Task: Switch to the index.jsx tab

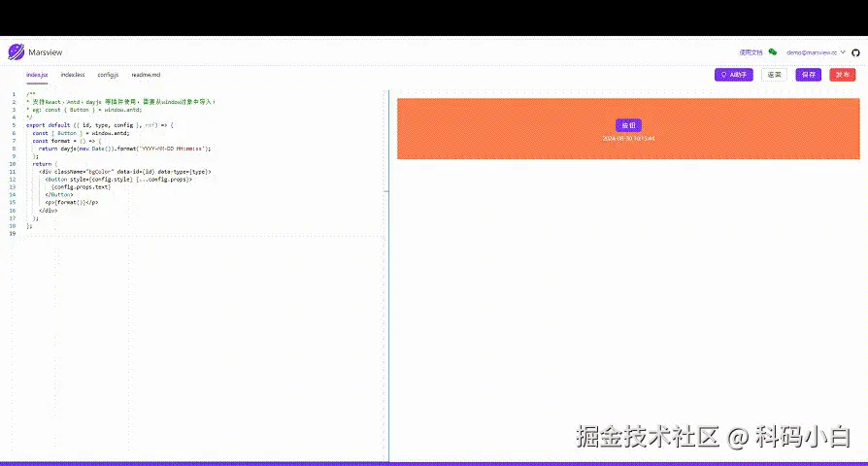Action: (37, 75)
